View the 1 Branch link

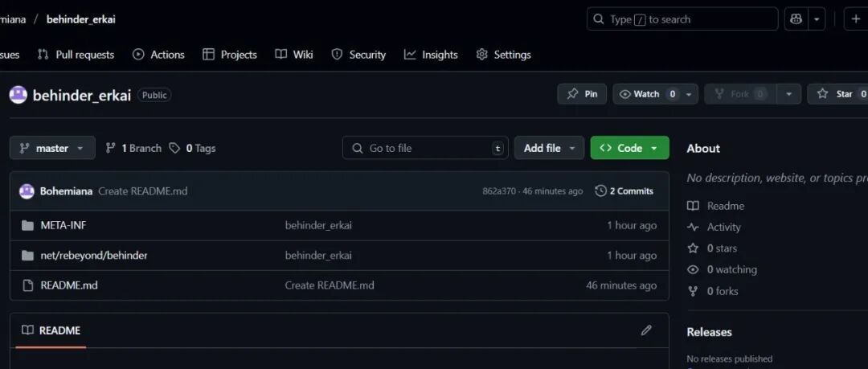coord(133,148)
